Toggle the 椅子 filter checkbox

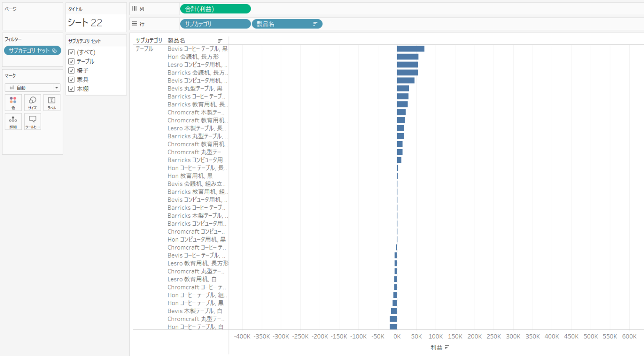[x=71, y=71]
